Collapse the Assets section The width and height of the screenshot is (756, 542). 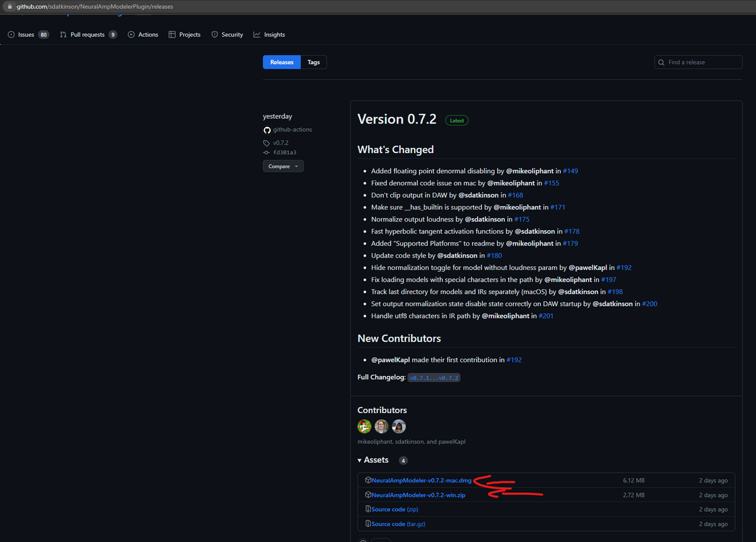pos(373,460)
